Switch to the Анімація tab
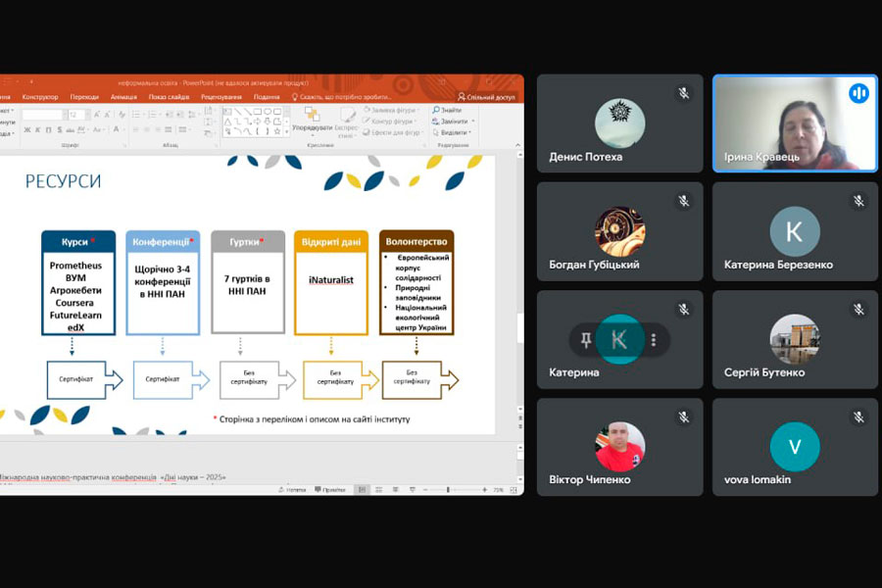 pyautogui.click(x=123, y=97)
